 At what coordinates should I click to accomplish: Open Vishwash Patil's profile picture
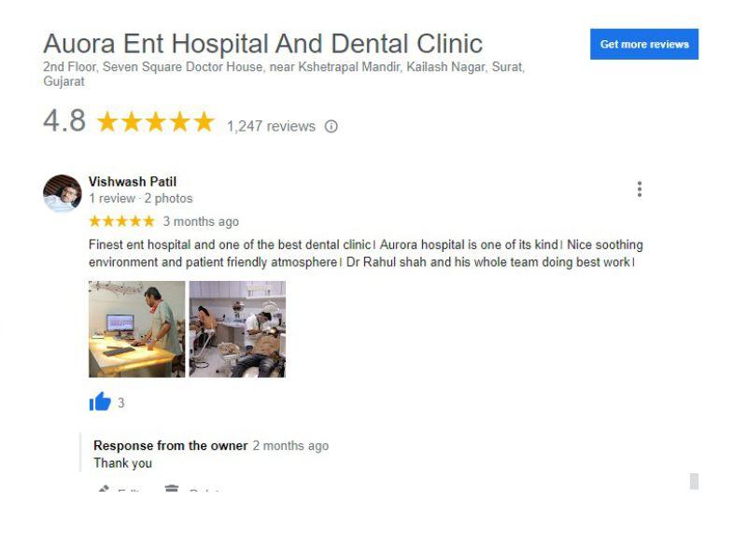click(x=62, y=193)
